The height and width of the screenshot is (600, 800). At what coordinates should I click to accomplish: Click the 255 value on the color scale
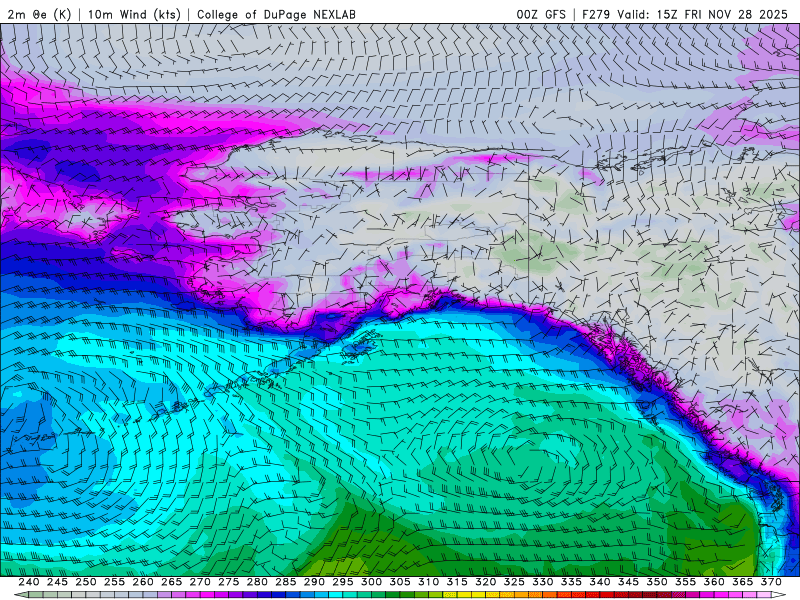[x=114, y=582]
